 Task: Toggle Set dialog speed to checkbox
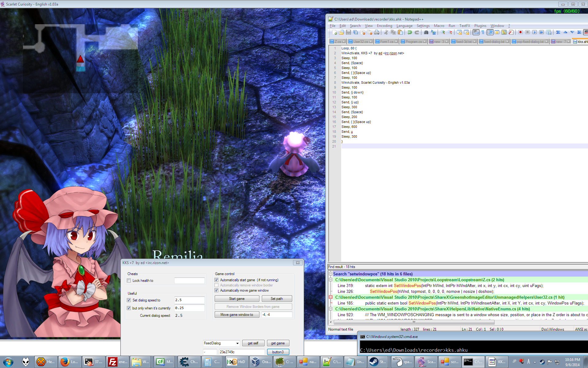129,300
